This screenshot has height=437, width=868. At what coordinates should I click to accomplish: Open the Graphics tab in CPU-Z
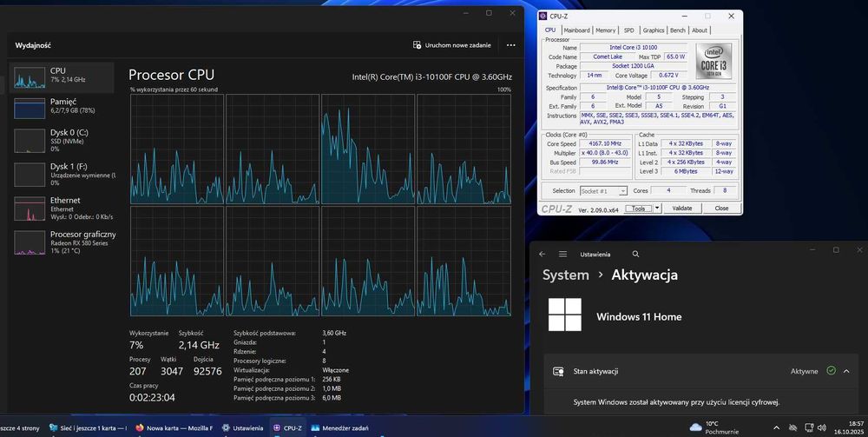(x=654, y=30)
